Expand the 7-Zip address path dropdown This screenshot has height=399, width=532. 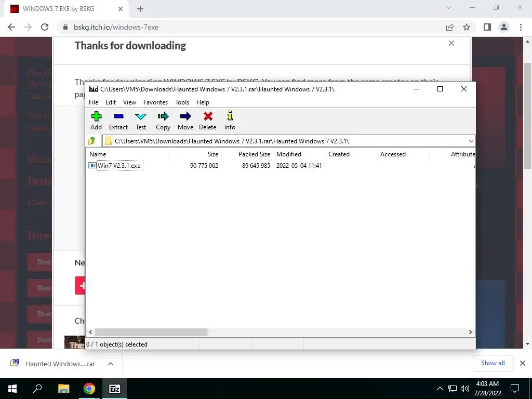point(471,141)
